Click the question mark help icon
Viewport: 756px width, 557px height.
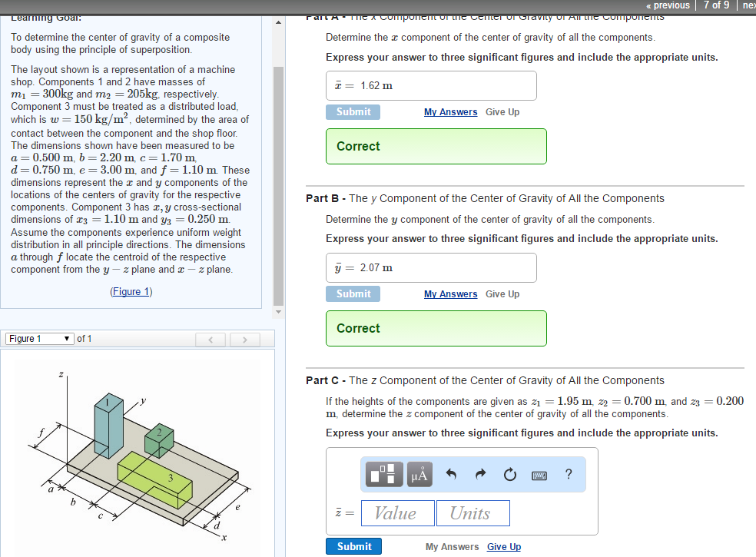coord(568,474)
